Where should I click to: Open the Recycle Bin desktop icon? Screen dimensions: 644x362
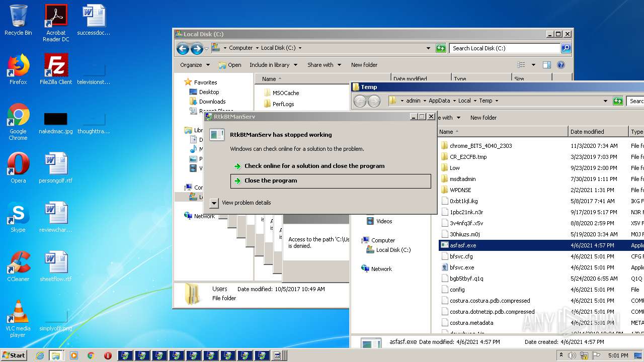click(x=18, y=20)
